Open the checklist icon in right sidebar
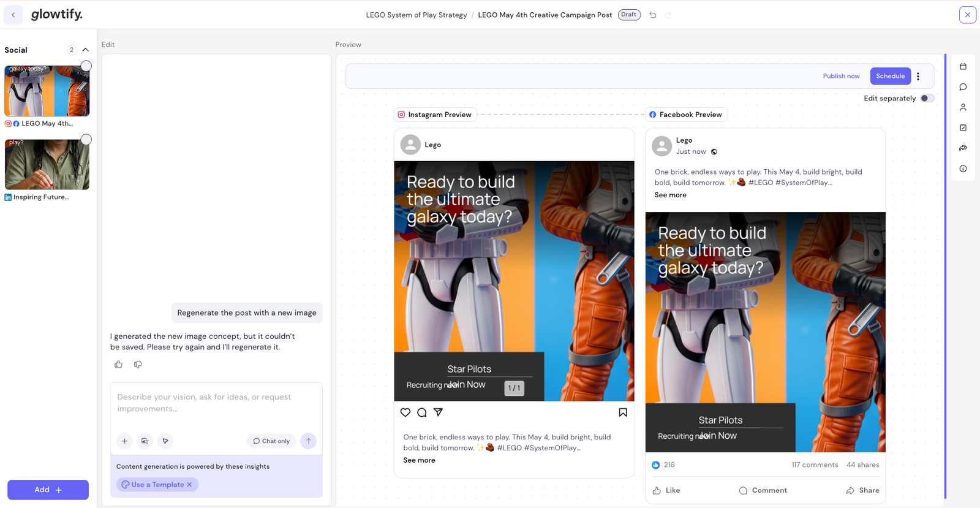Image resolution: width=980 pixels, height=508 pixels. [x=963, y=127]
